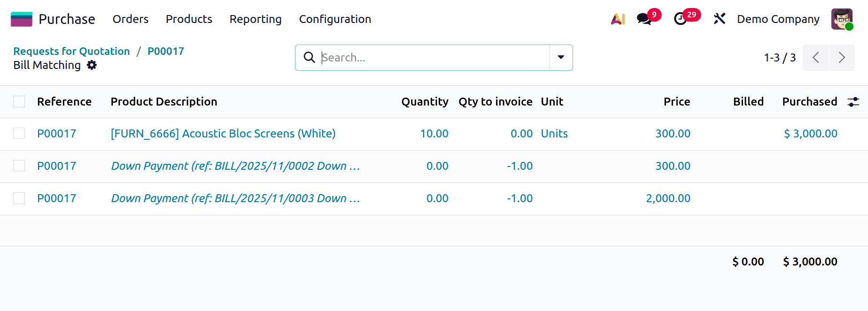Sort by the Quantity column header

click(x=425, y=102)
